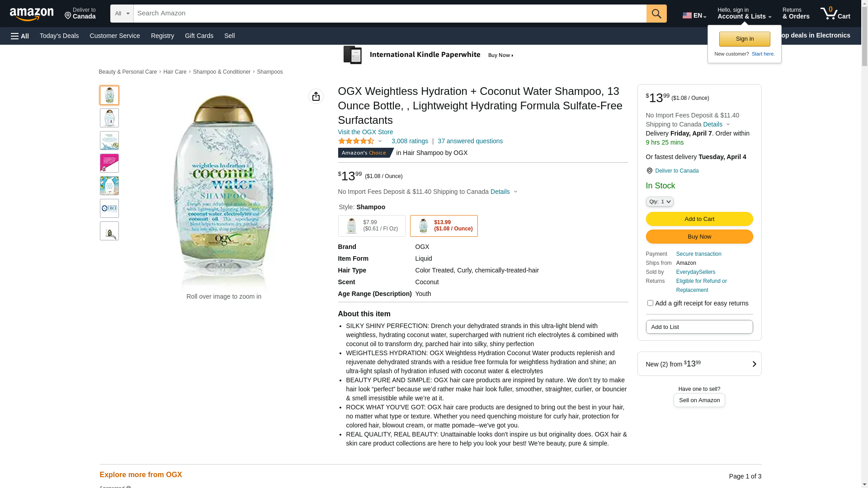Image resolution: width=868 pixels, height=488 pixels.
Task: Click the Deliver to Canada location icon
Action: tap(650, 171)
